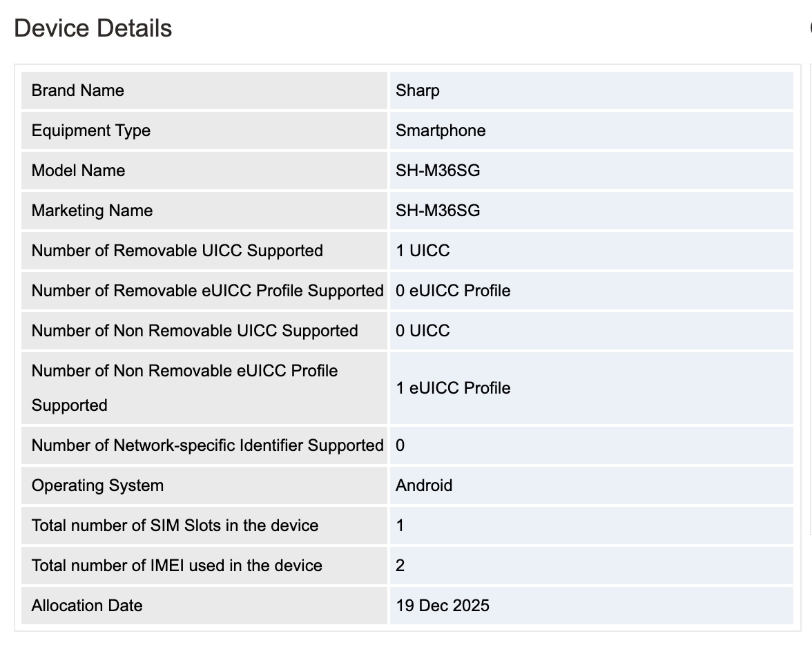Click Number of Removable UICC Supported label
This screenshot has width=812, height=645.
pos(177,251)
